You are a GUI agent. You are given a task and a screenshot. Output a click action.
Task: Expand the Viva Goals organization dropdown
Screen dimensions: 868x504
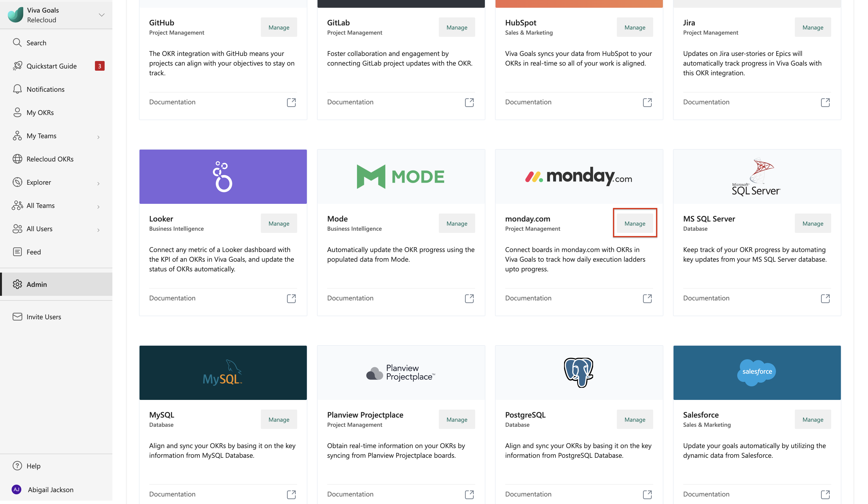click(102, 15)
